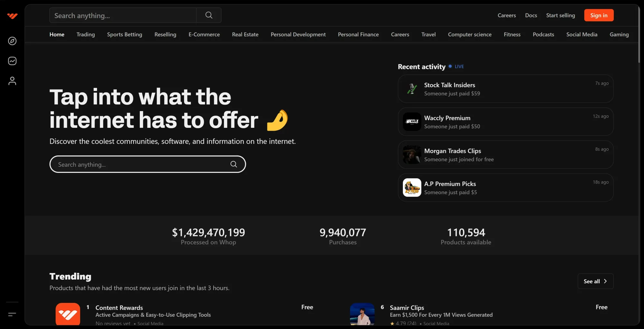Click "Active Campaigns & Easy-to-Use Clipping Tools"
Viewport: 644px width, 329px height.
[x=153, y=315]
